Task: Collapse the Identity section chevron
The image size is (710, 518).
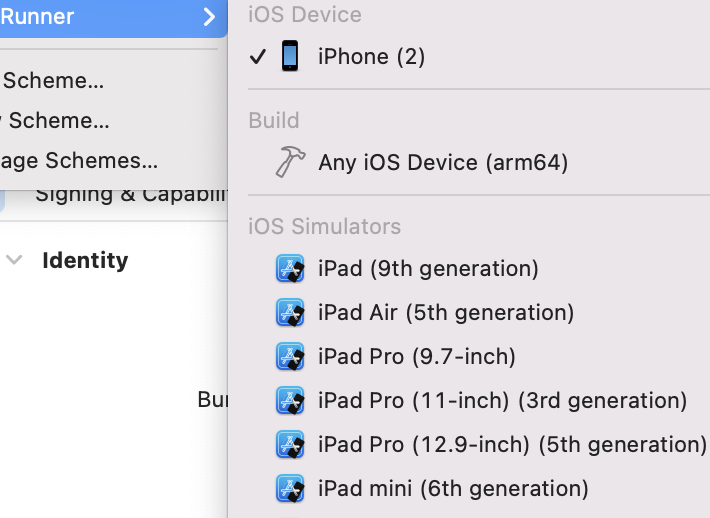Action: (x=14, y=260)
